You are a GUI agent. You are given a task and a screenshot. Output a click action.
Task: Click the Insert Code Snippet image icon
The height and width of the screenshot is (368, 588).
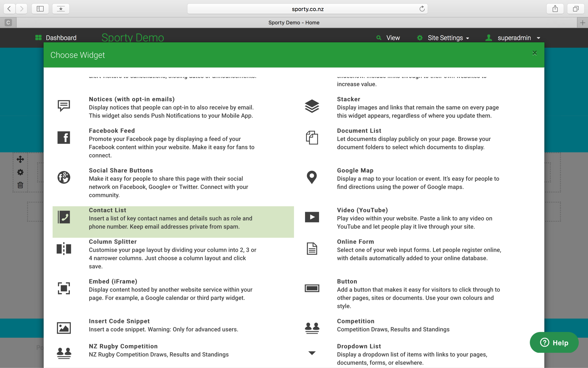pyautogui.click(x=64, y=328)
